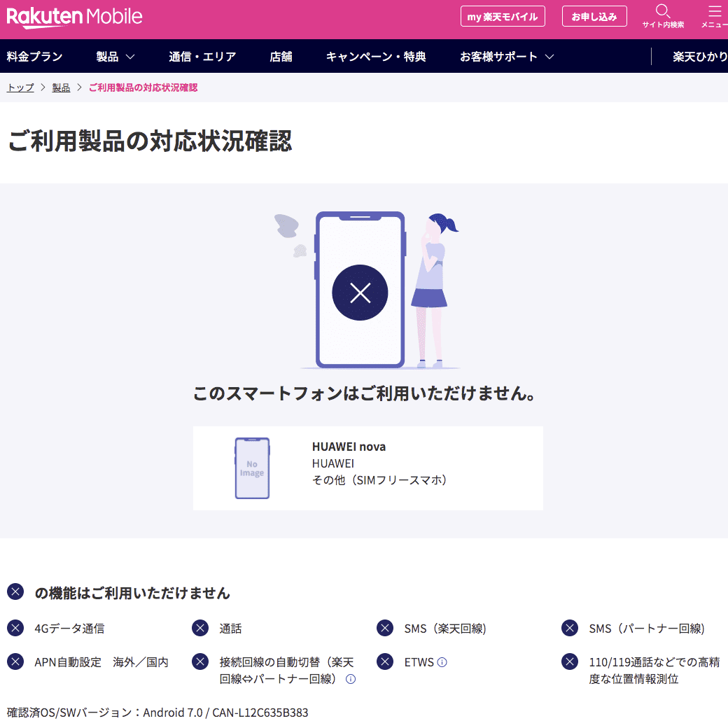This screenshot has width=728, height=728.
Task: Click the 確認済OS/SWバージョン Android 7.0 line
Action: (157, 712)
